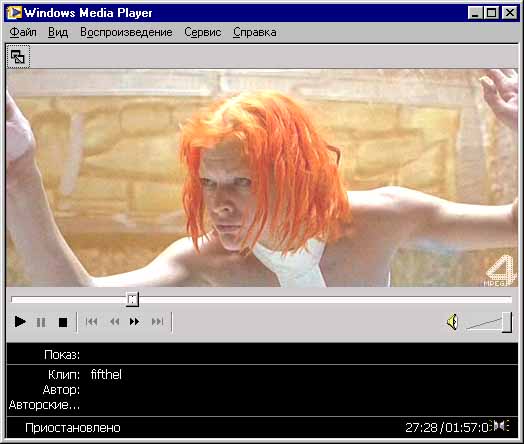
Task: Click the stereo sound icon in status bar
Action: click(x=500, y=426)
